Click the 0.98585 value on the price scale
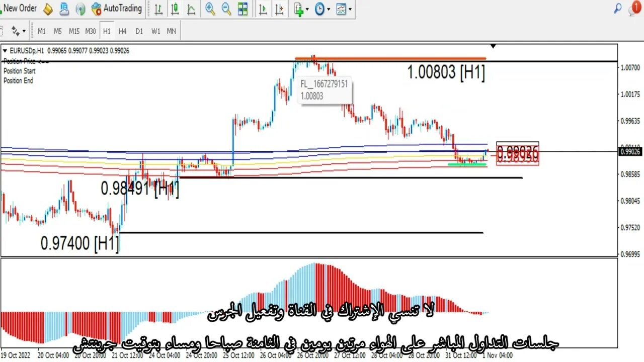The height and width of the screenshot is (362, 644). tap(630, 174)
